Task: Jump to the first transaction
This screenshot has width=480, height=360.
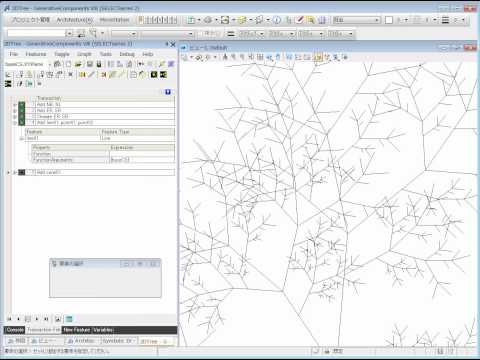Action: click(x=9, y=319)
